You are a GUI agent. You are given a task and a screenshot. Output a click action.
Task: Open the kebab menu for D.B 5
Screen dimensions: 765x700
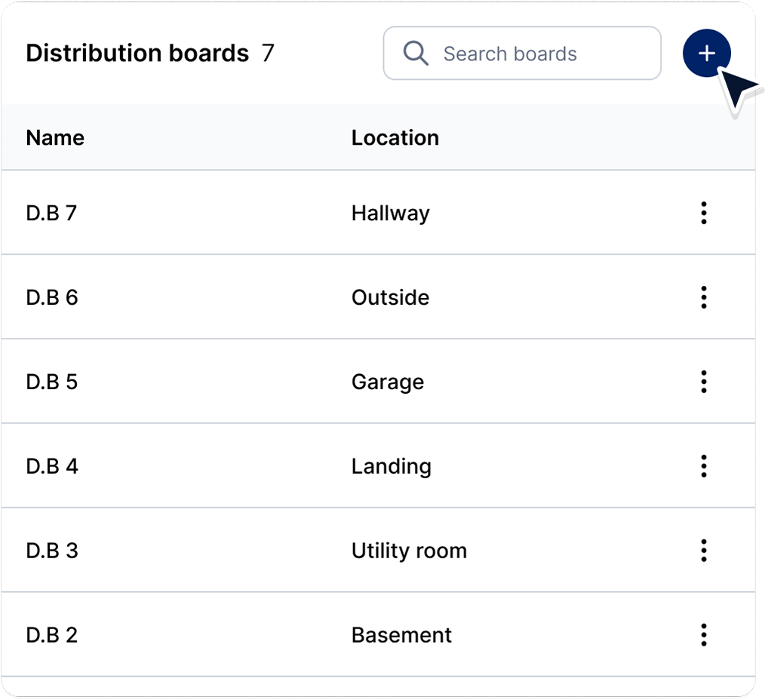tap(703, 382)
